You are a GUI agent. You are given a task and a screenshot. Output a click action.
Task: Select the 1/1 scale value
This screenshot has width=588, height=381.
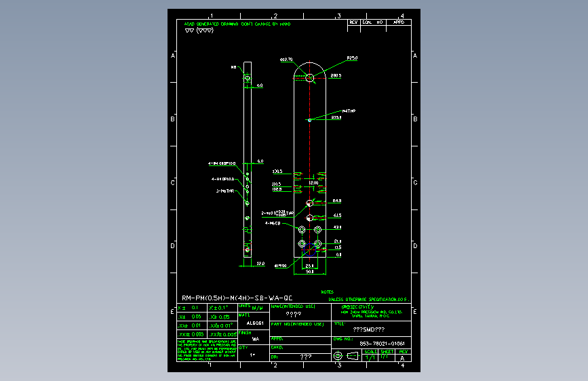coord(370,358)
